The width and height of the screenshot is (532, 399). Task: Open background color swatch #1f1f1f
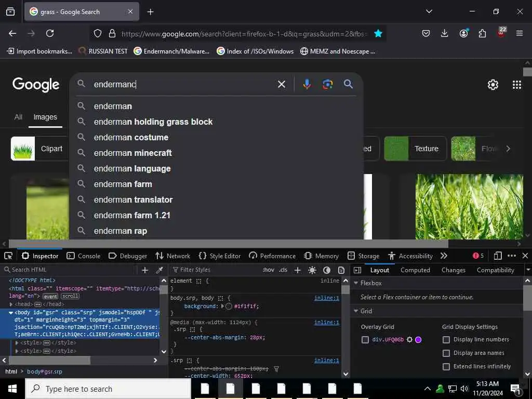229,307
